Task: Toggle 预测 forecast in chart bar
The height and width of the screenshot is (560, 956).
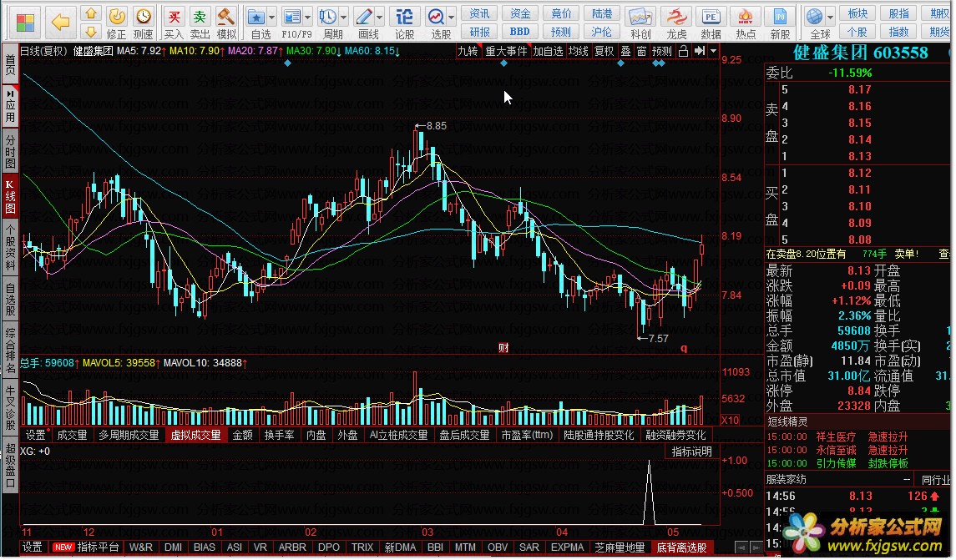Action: [x=661, y=51]
